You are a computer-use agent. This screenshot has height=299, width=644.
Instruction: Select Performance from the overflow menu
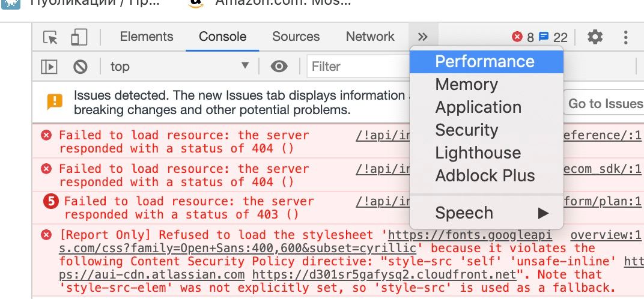486,62
